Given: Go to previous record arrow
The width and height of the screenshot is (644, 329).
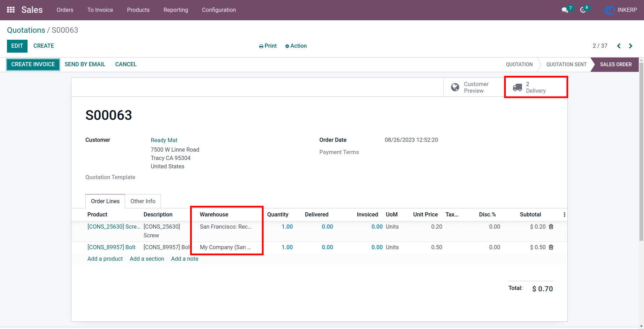Looking at the screenshot, I should (x=619, y=46).
